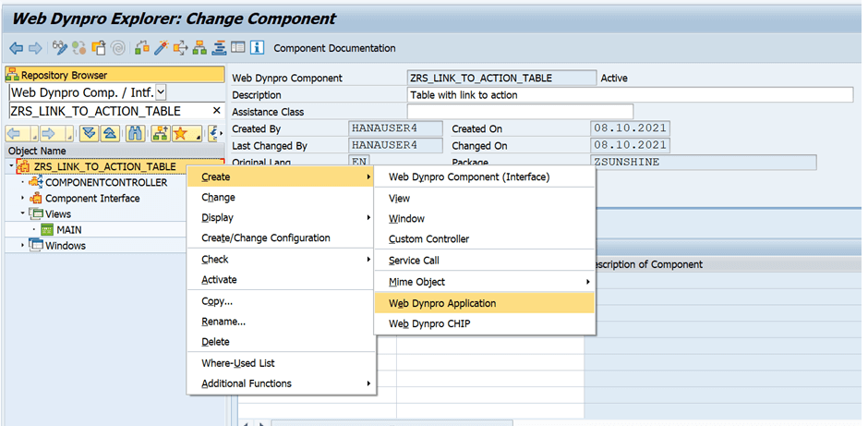This screenshot has height=426, width=868.
Task: Create a Window from the submenu
Action: coord(485,219)
